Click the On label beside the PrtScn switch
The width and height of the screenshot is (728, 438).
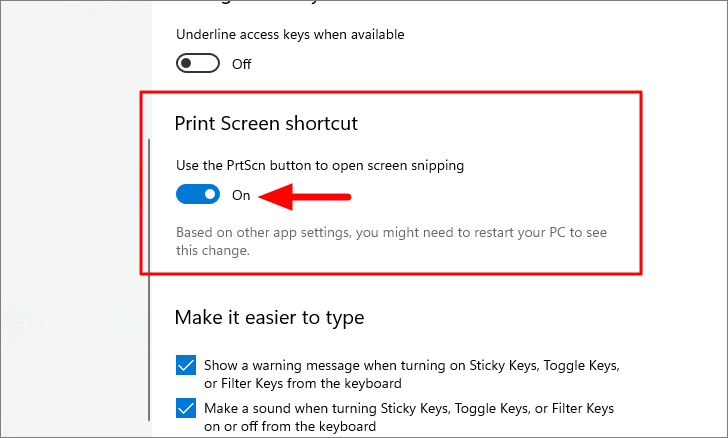point(241,195)
